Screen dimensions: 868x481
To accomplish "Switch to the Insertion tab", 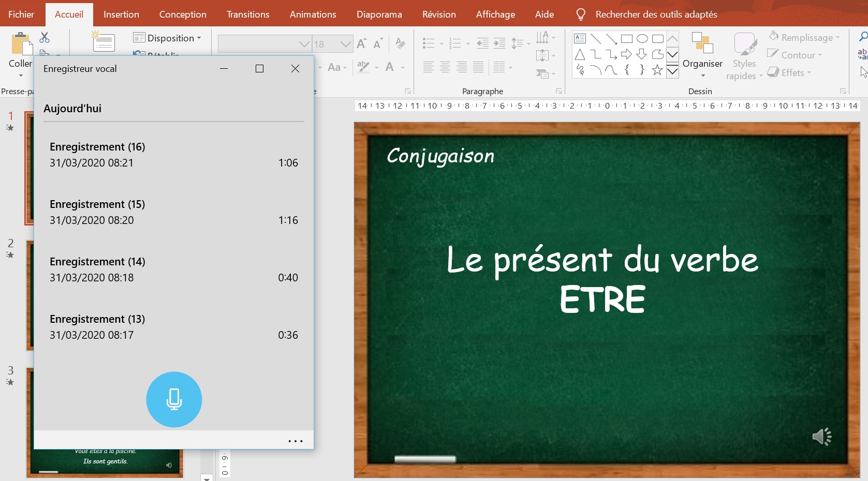I will (121, 14).
